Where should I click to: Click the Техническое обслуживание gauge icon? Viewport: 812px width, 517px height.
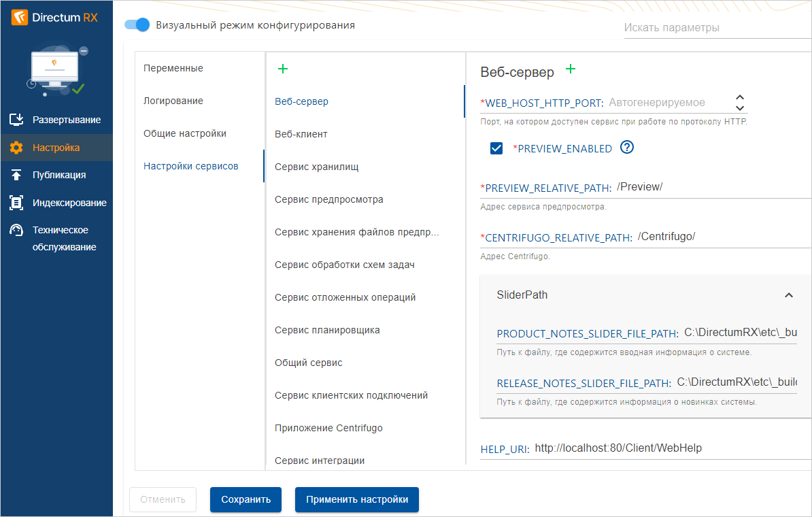coord(16,231)
